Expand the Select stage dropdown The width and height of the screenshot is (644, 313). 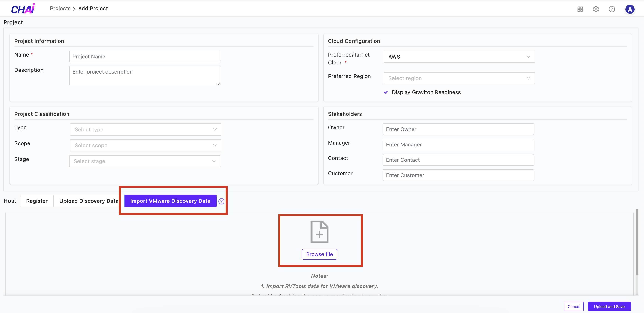pyautogui.click(x=145, y=161)
